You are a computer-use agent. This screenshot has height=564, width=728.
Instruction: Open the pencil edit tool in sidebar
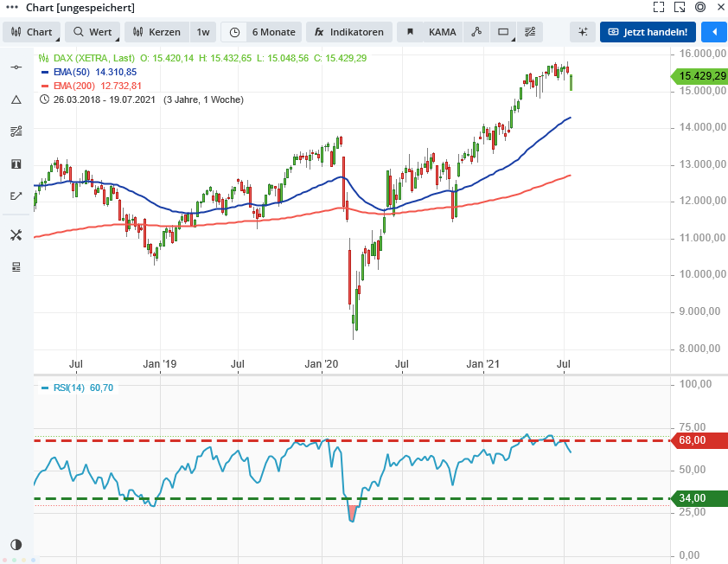coord(16,195)
